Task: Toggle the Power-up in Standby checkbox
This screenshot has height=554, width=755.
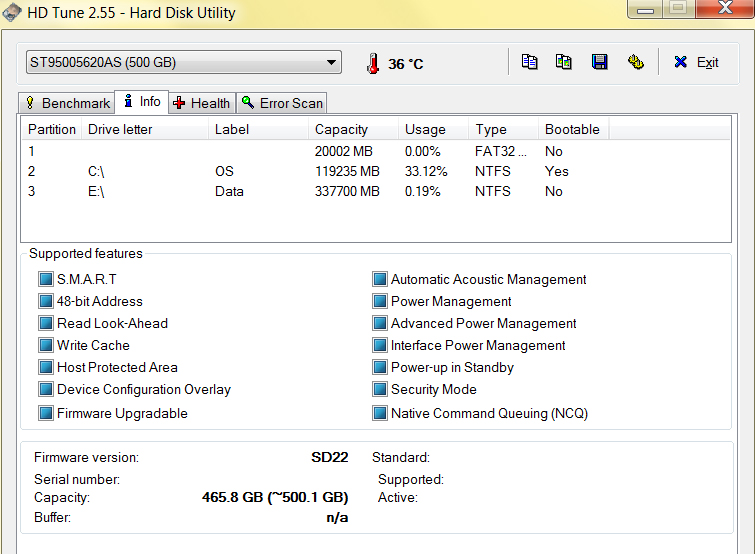Action: [x=380, y=367]
